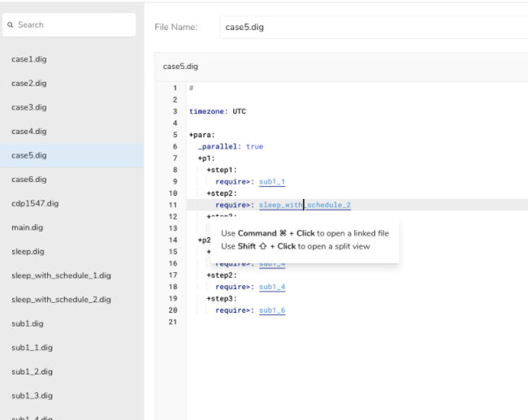Image resolution: width=528 pixels, height=420 pixels.
Task: Choose case4.dig in the file list
Action: pyautogui.click(x=28, y=131)
